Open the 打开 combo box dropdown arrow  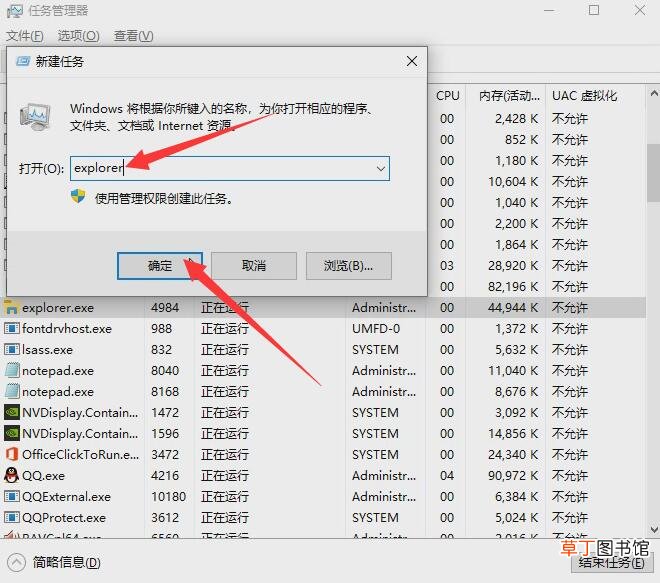(381, 169)
